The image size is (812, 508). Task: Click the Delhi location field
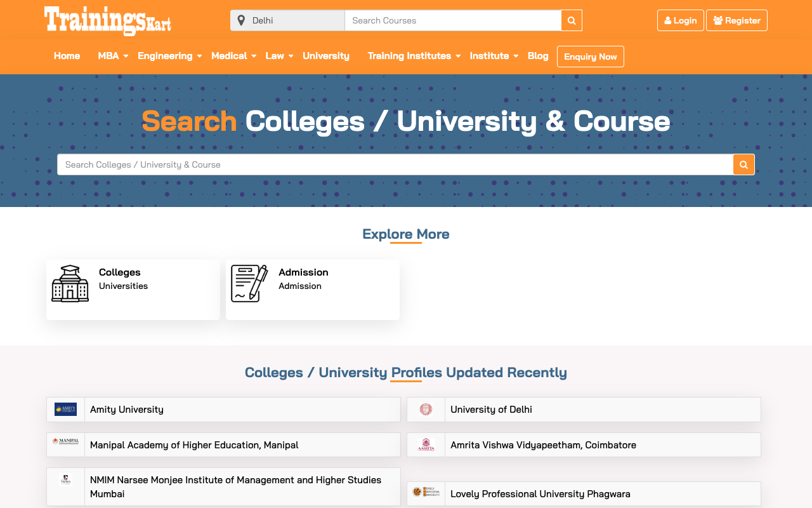(287, 20)
